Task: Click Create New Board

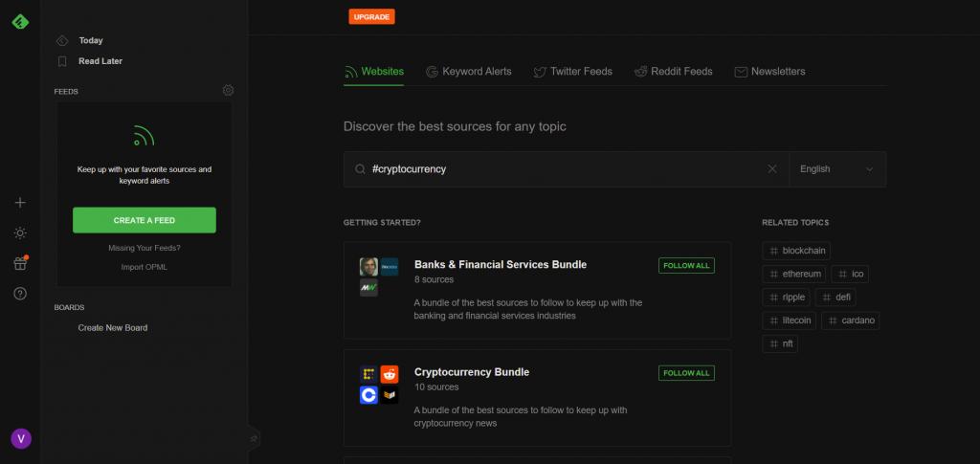Action: click(x=113, y=328)
